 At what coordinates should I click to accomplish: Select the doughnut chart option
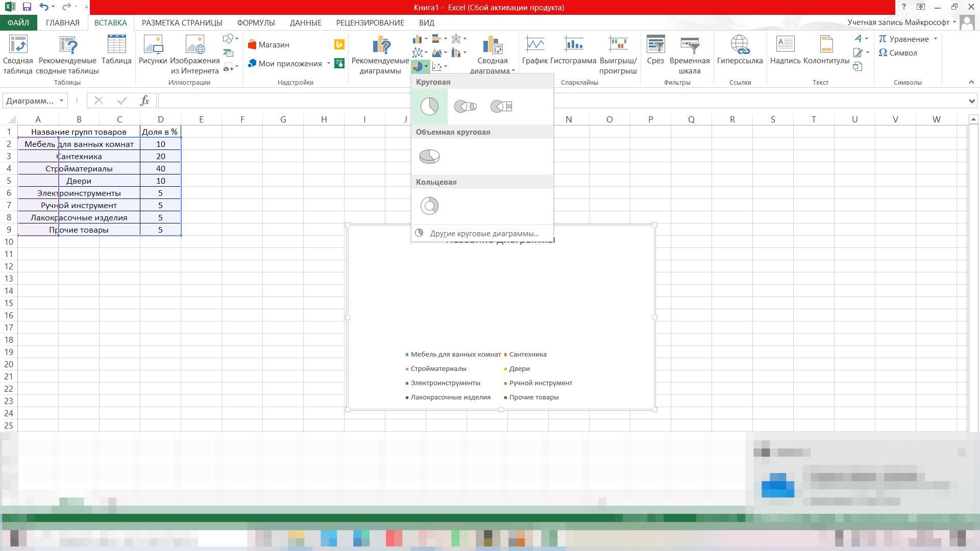click(x=429, y=206)
